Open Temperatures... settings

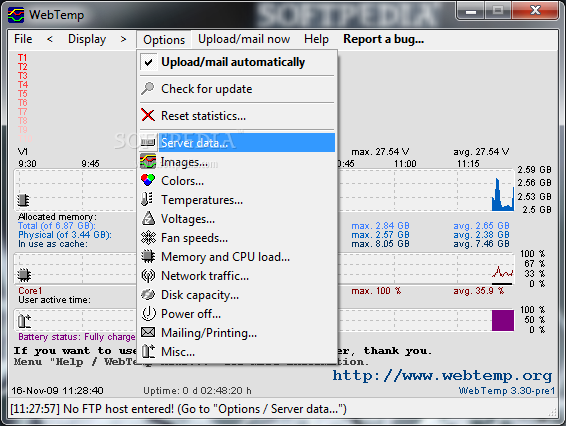(x=237, y=200)
